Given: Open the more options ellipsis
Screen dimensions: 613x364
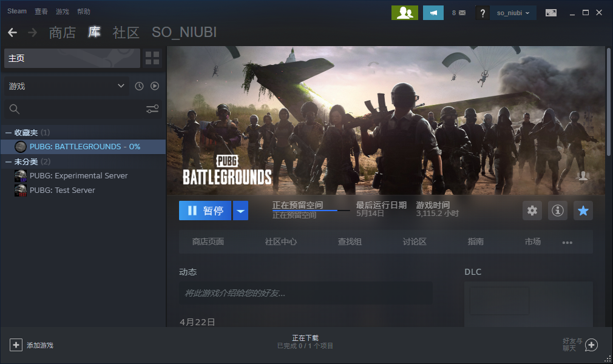Looking at the screenshot, I should tap(567, 243).
